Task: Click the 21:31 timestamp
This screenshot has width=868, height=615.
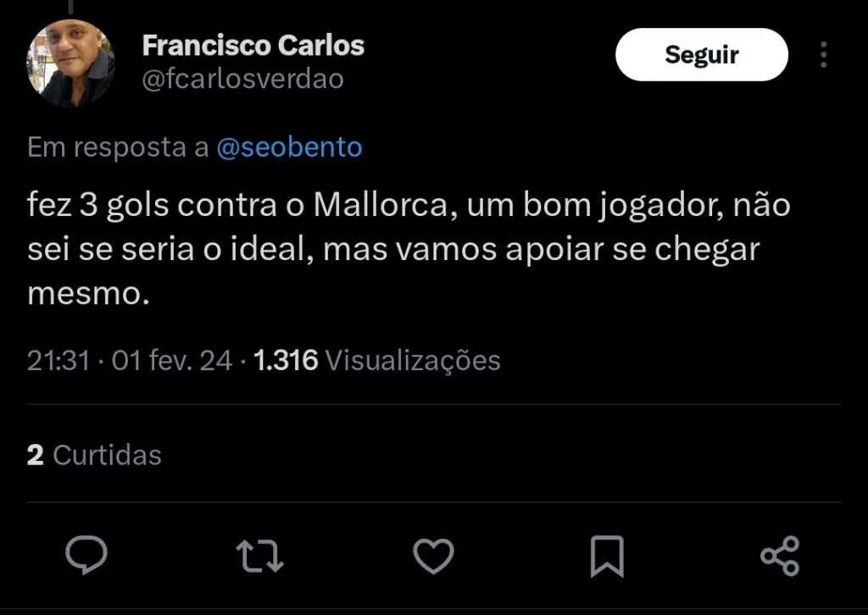Action: (x=58, y=361)
